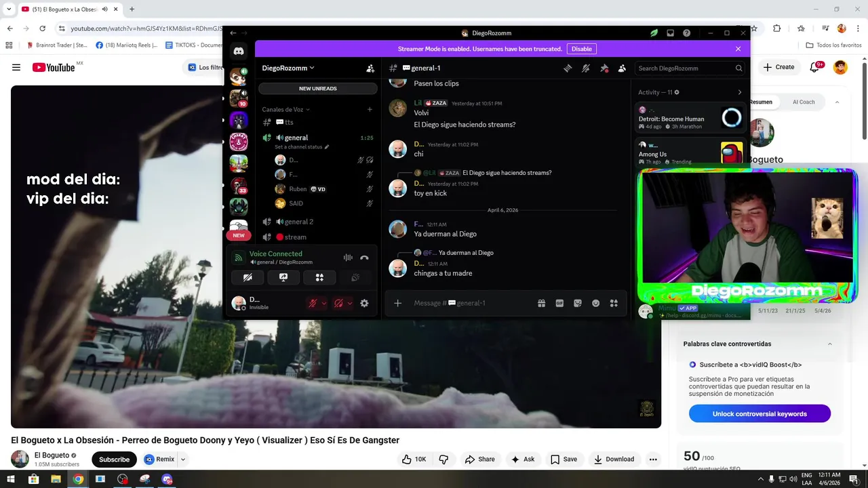Open output device options arrow beside headphones
The width and height of the screenshot is (868, 488).
click(350, 303)
